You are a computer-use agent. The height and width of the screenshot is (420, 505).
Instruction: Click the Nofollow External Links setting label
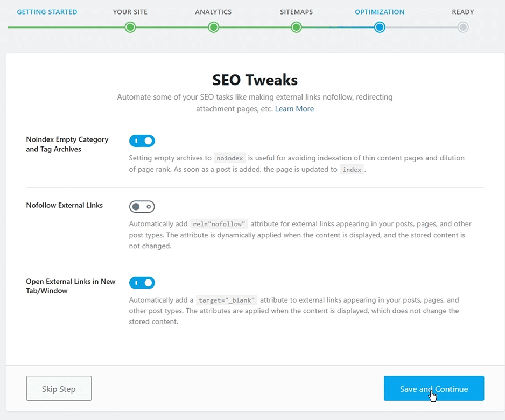tap(65, 205)
